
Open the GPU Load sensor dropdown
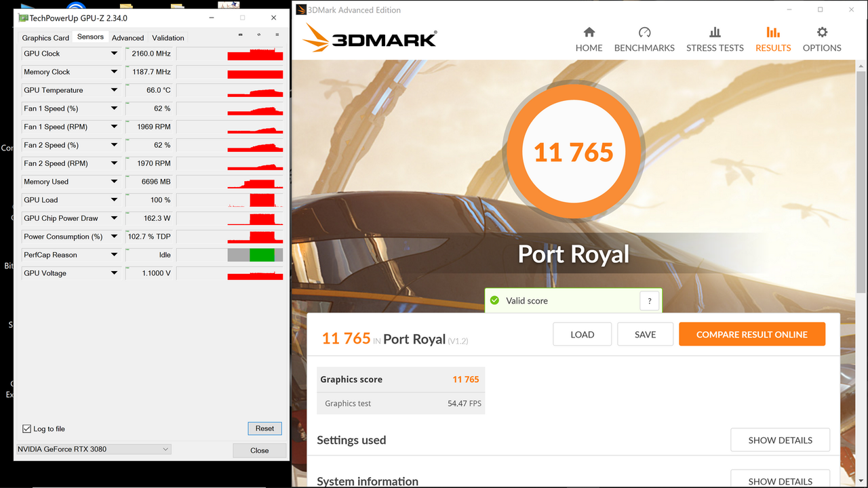pyautogui.click(x=114, y=200)
